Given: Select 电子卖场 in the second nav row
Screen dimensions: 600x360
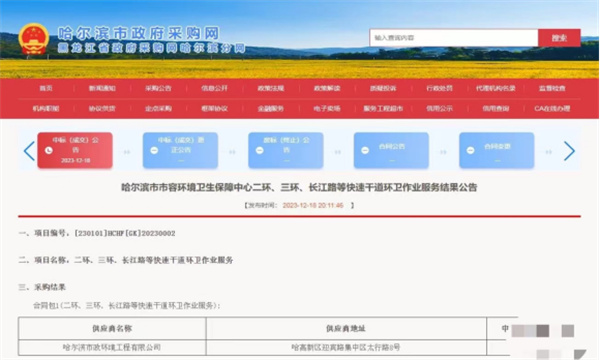Looking at the screenshot, I should click(x=327, y=109).
